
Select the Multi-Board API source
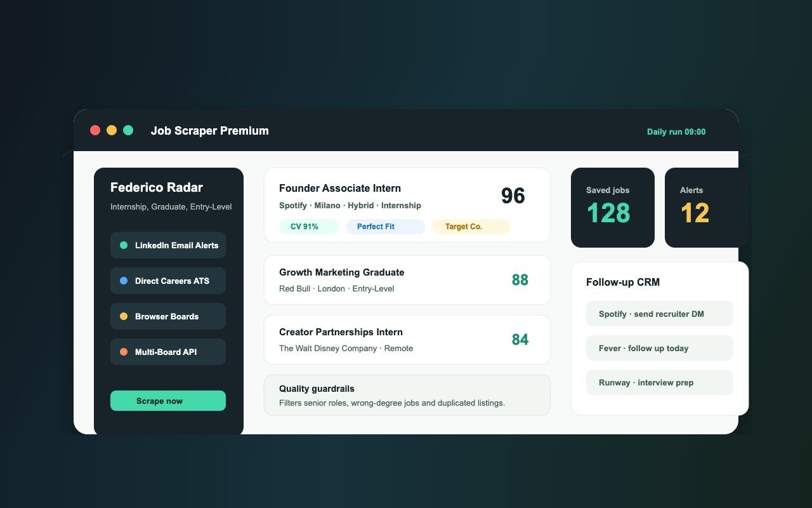168,352
